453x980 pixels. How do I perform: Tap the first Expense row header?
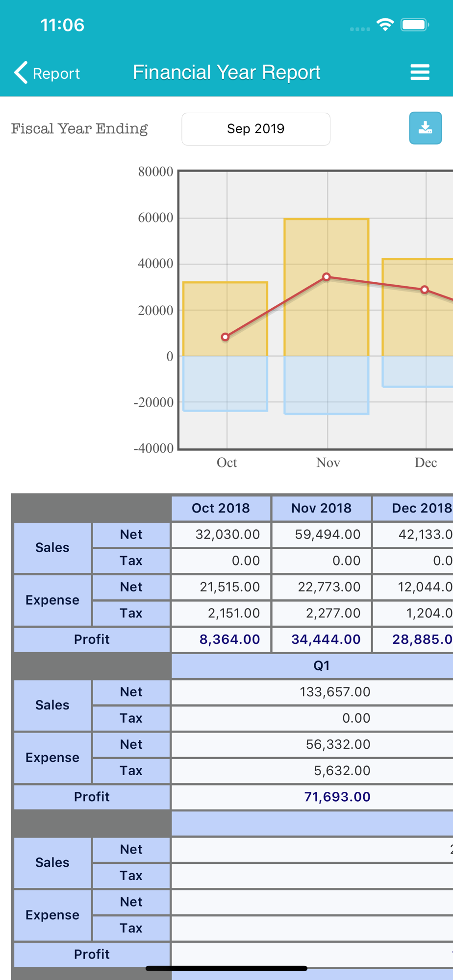point(52,600)
